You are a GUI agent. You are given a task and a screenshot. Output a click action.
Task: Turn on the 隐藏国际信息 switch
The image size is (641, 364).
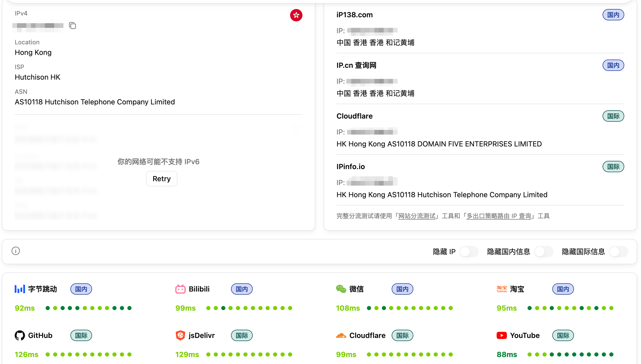[x=619, y=251]
